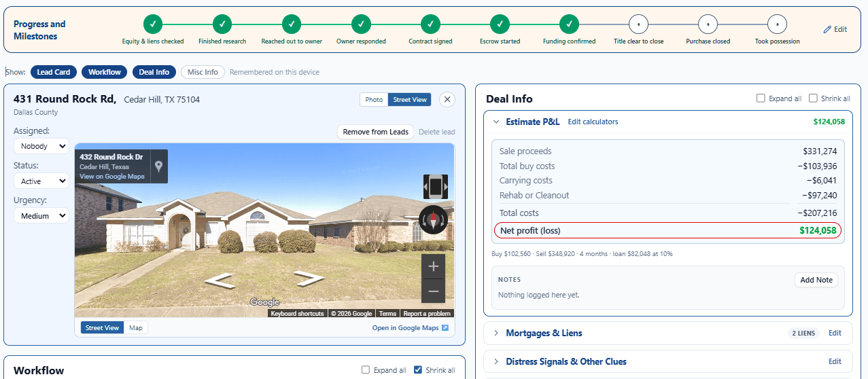868x379 pixels.
Task: Click the Street View motion tracking icon
Action: (436, 185)
